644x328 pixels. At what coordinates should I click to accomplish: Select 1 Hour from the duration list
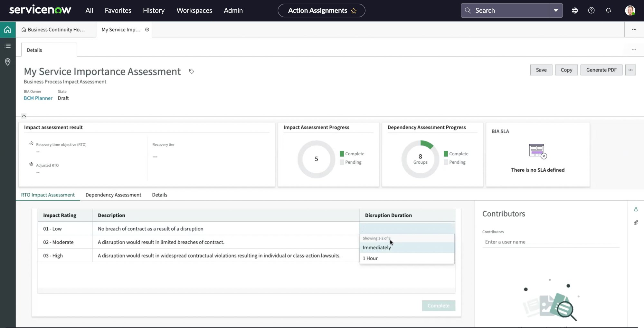407,258
